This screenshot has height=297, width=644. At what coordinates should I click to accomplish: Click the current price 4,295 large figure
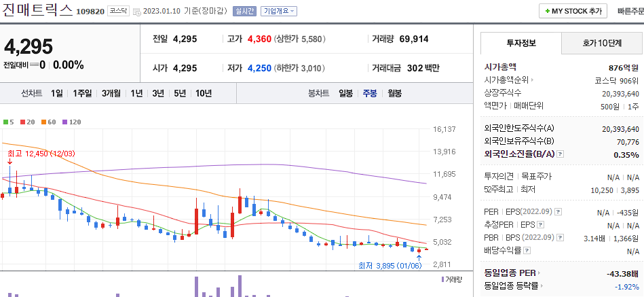click(29, 47)
